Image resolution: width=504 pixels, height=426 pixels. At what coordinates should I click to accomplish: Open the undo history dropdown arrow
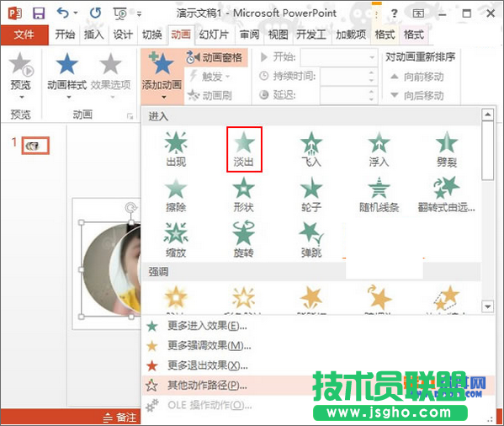[x=76, y=13]
